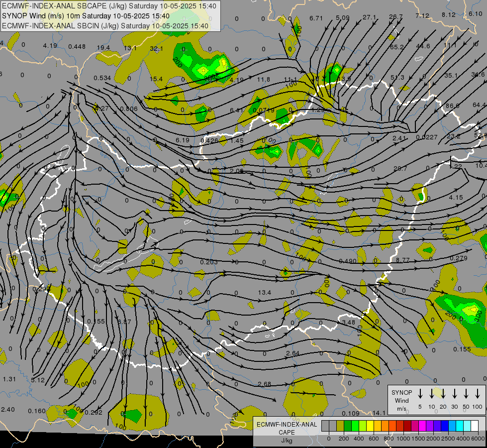Click the '0.0749' value on the map
Image resolution: width=487 pixels, height=448 pixels.
pos(263,111)
